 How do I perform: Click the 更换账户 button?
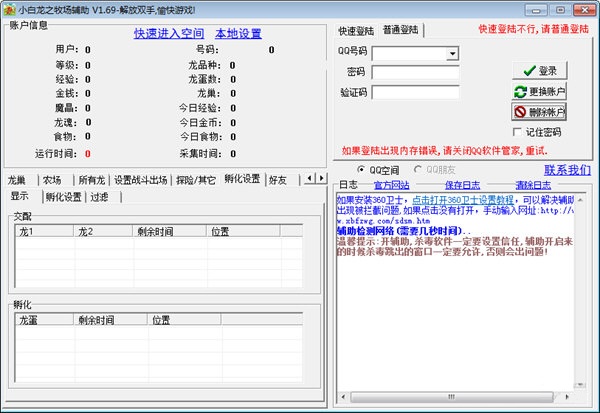point(540,91)
